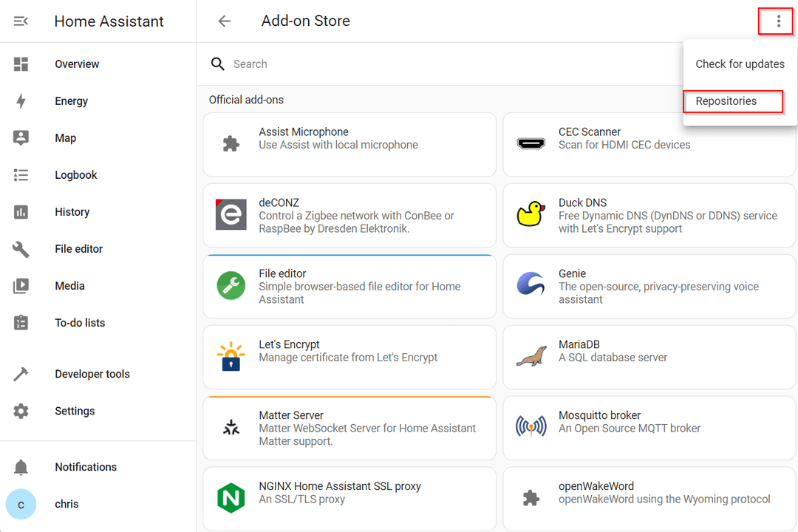Screen dimensions: 798x532
Task: Click the Map icon in sidebar
Action: tap(21, 138)
